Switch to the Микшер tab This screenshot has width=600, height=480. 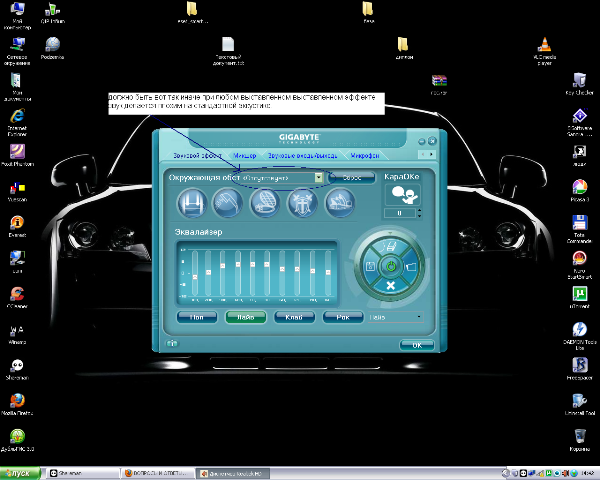[x=245, y=155]
